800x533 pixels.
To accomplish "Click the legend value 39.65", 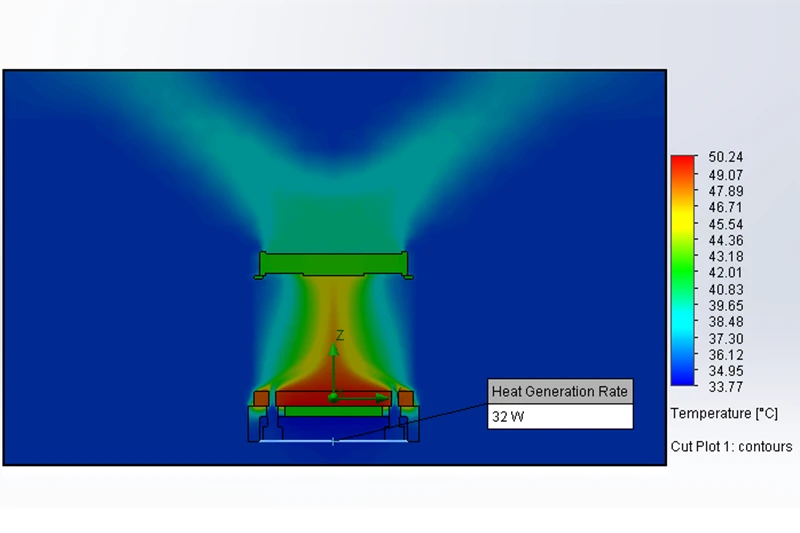I will 726,306.
